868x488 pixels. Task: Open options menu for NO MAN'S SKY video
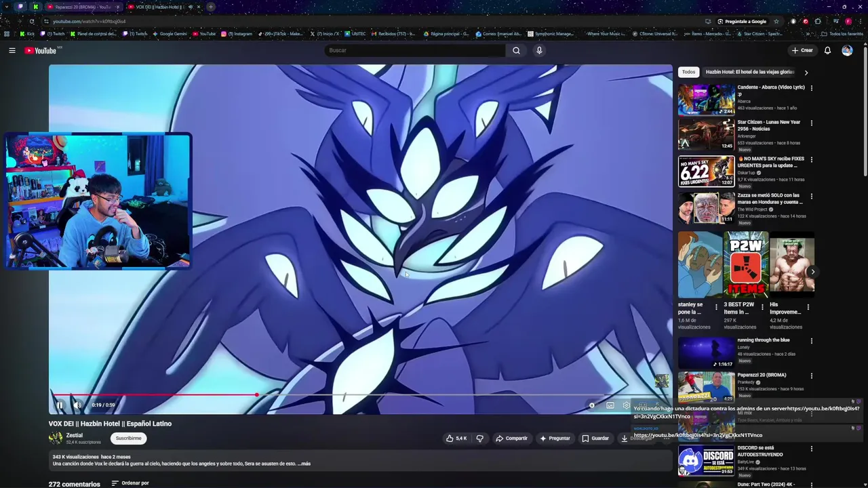pos(811,160)
